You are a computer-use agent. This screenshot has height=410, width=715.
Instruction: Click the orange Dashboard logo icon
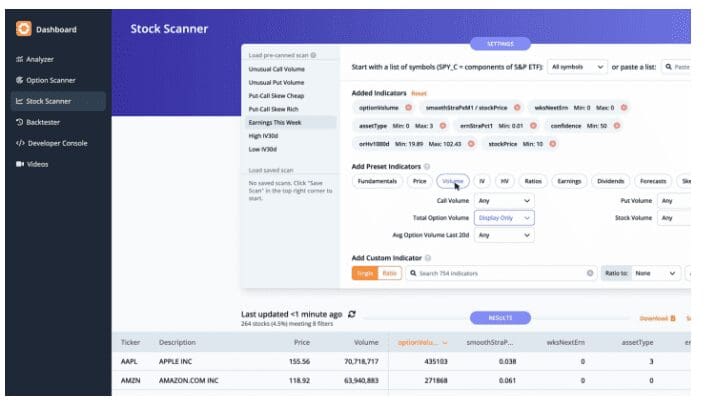23,29
